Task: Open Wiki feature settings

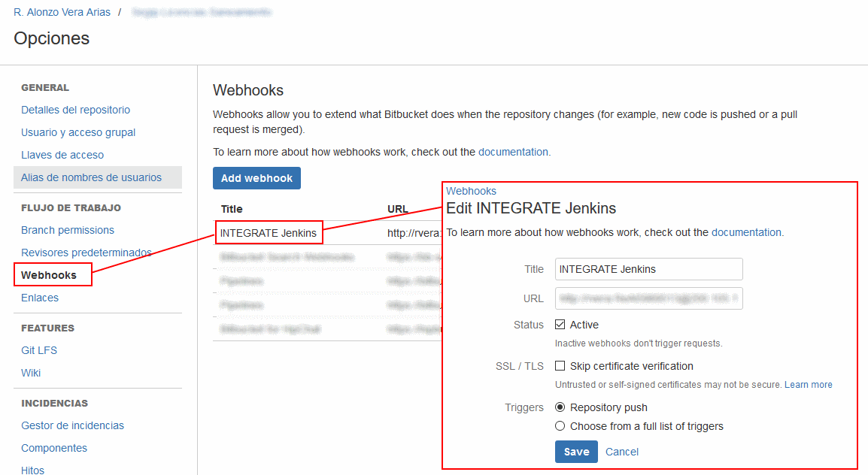Action: pos(31,374)
